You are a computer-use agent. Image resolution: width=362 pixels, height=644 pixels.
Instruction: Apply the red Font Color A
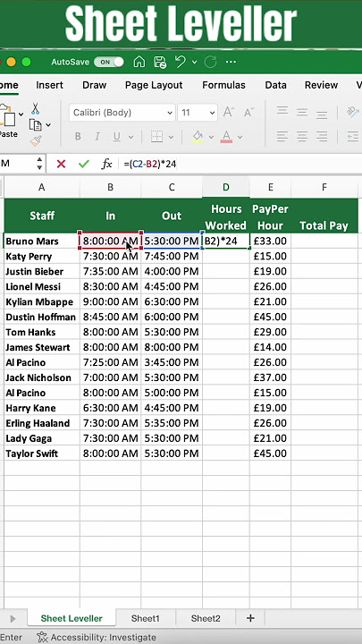(226, 137)
